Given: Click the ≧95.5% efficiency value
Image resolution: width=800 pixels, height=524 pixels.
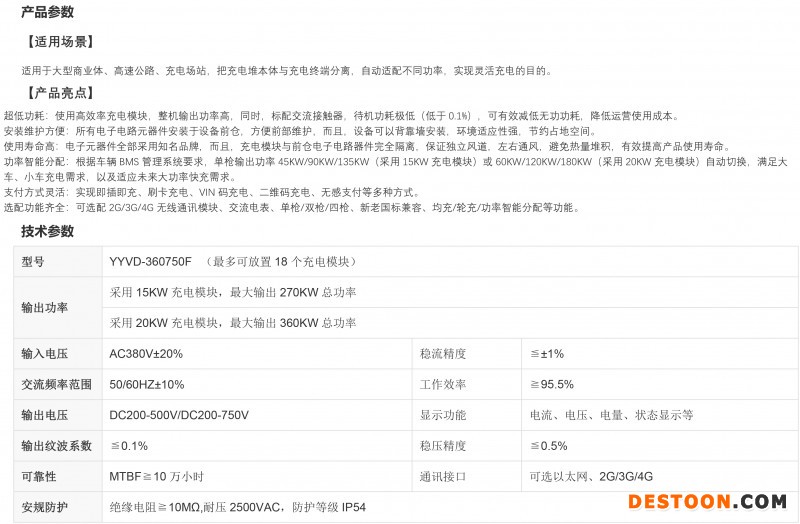Looking at the screenshot, I should tap(552, 384).
